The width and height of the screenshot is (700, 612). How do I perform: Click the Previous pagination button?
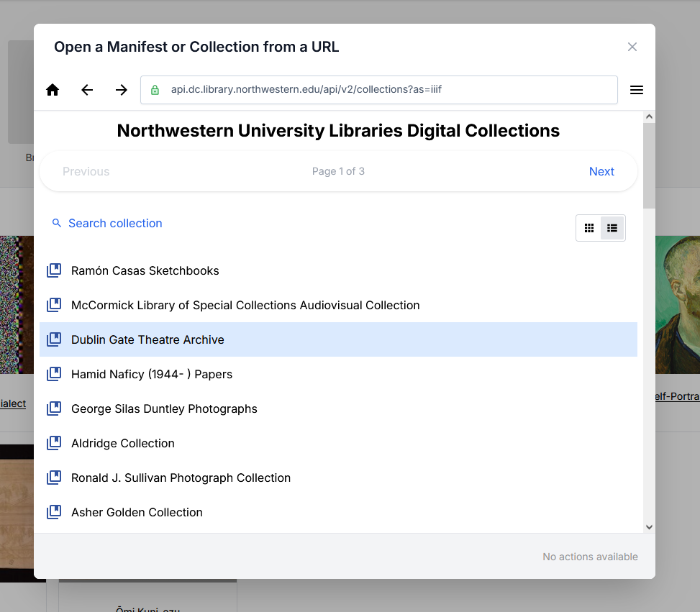(86, 171)
